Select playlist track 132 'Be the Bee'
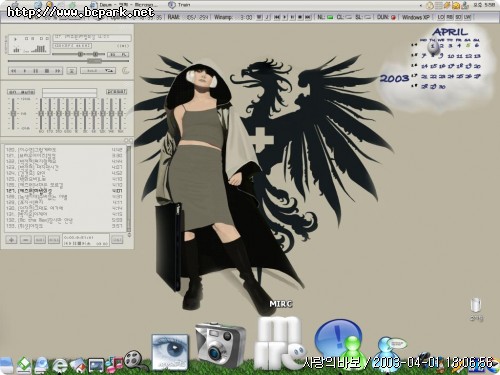The width and height of the screenshot is (500, 375). 64,220
